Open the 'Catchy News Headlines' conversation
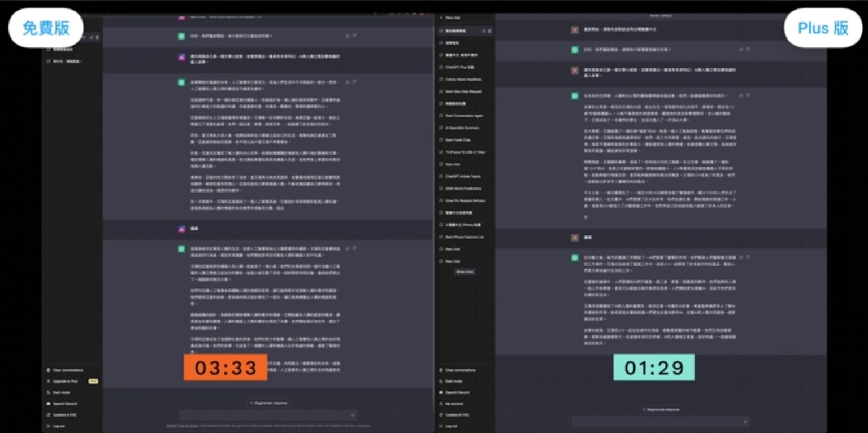 point(463,80)
